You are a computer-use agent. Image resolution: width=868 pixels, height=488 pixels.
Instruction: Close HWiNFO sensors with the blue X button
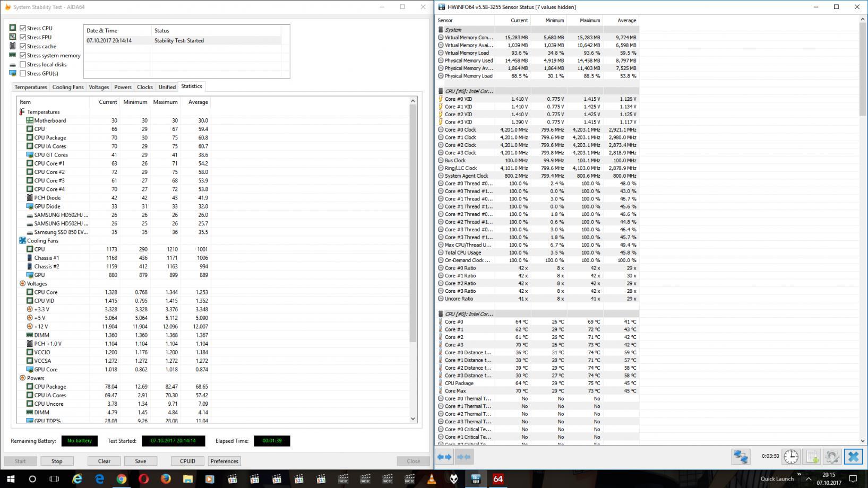coord(853,457)
